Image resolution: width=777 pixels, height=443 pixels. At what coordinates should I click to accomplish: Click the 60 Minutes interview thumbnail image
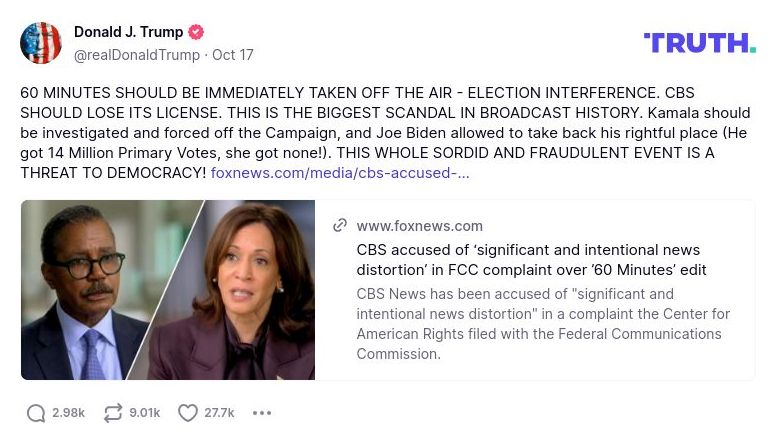[168, 289]
